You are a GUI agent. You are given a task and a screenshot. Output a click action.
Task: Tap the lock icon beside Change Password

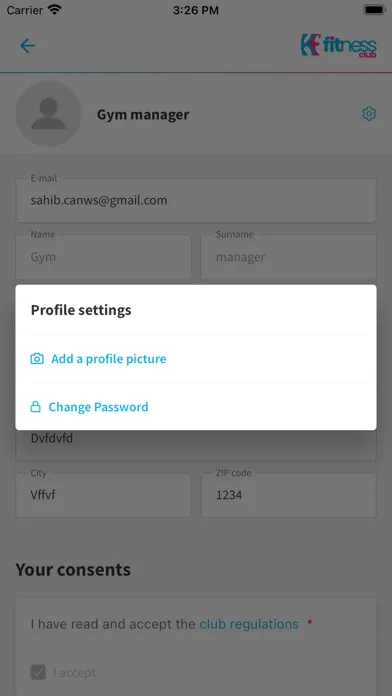(35, 407)
